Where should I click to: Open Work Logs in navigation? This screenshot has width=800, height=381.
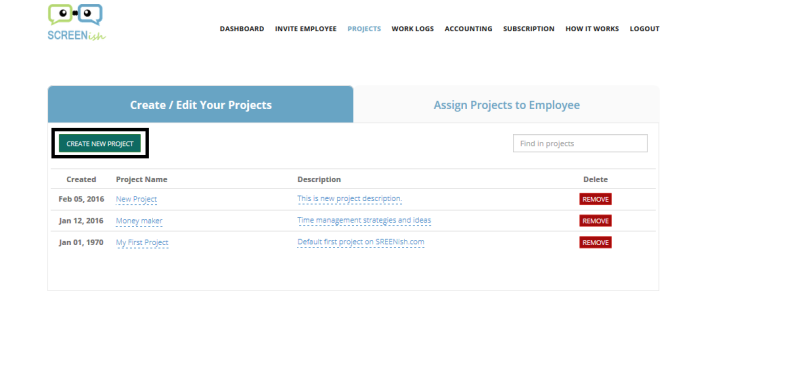pyautogui.click(x=412, y=29)
